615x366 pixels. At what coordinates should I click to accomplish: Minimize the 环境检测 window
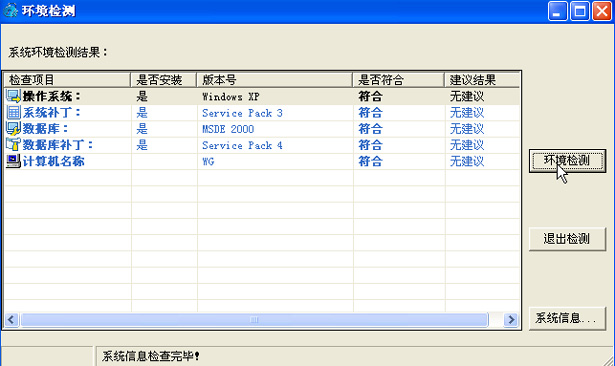click(557, 11)
